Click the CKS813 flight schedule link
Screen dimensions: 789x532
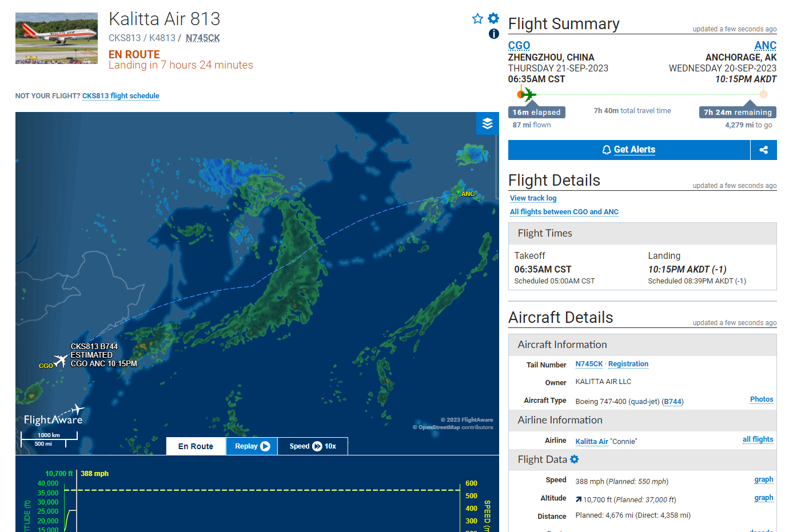[x=121, y=96]
